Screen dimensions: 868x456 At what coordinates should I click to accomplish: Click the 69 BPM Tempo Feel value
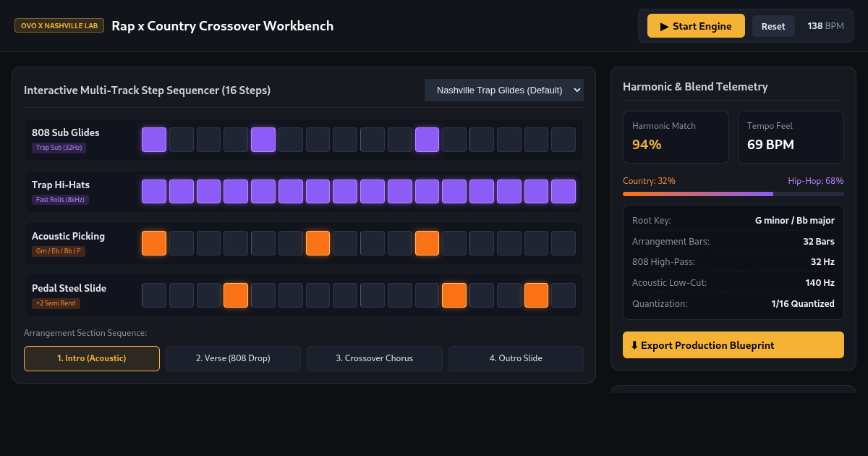pos(770,145)
